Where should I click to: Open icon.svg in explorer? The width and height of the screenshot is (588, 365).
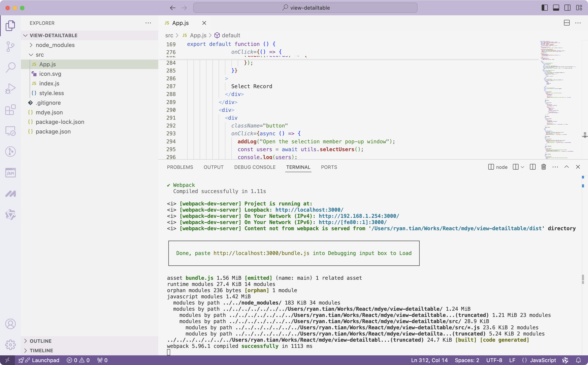tap(90, 74)
